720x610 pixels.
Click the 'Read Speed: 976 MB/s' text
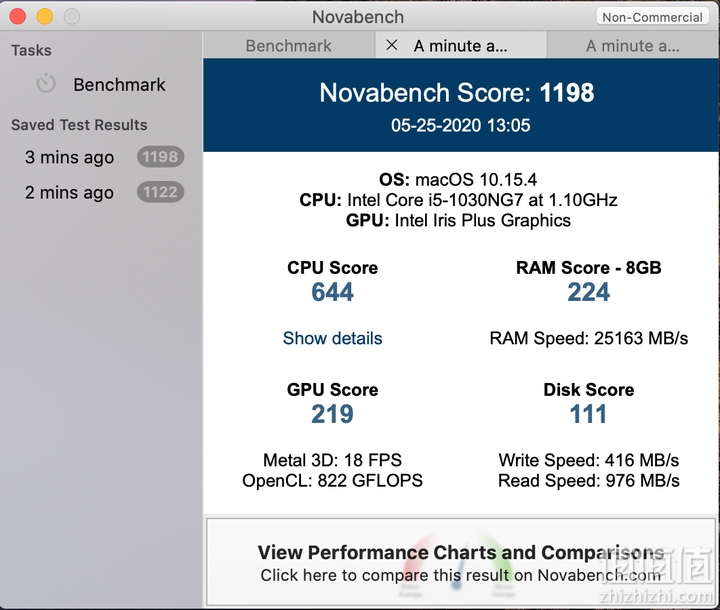coord(589,480)
